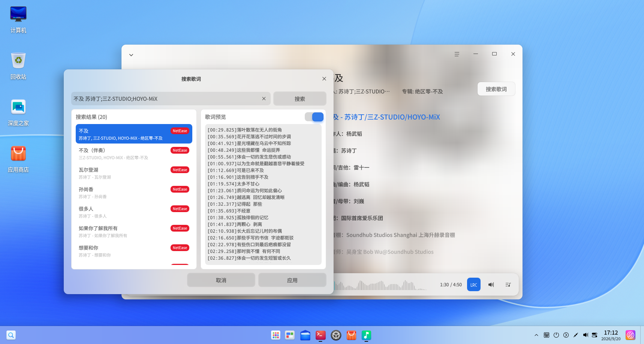The image size is (644, 344).
Task: Select the 孙尚香 search result
Action: [x=134, y=192]
